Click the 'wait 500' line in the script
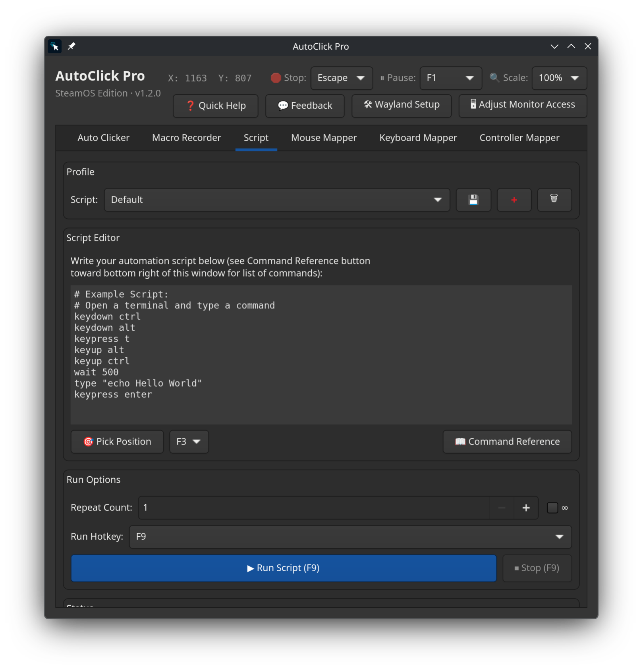This screenshot has height=672, width=643. (x=97, y=372)
